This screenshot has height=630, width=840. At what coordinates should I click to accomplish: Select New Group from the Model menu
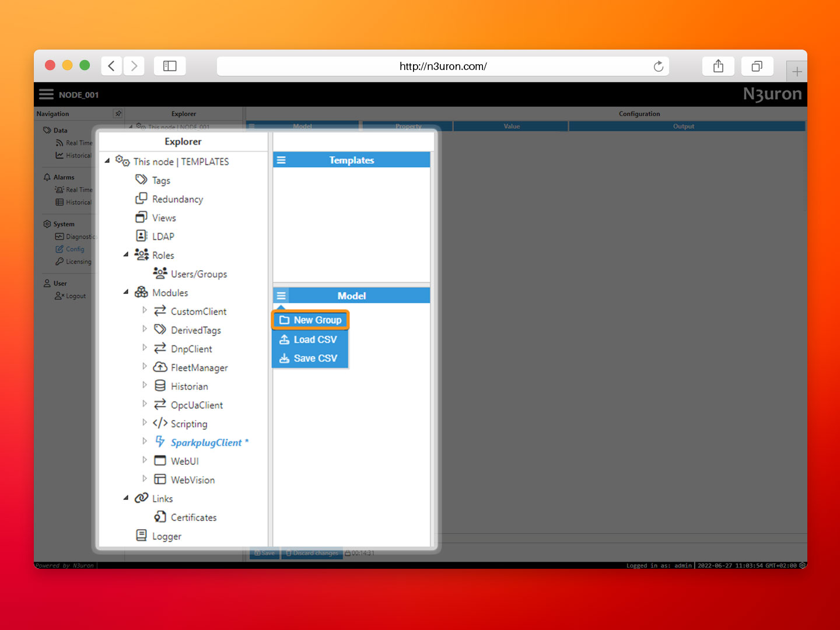click(x=310, y=320)
